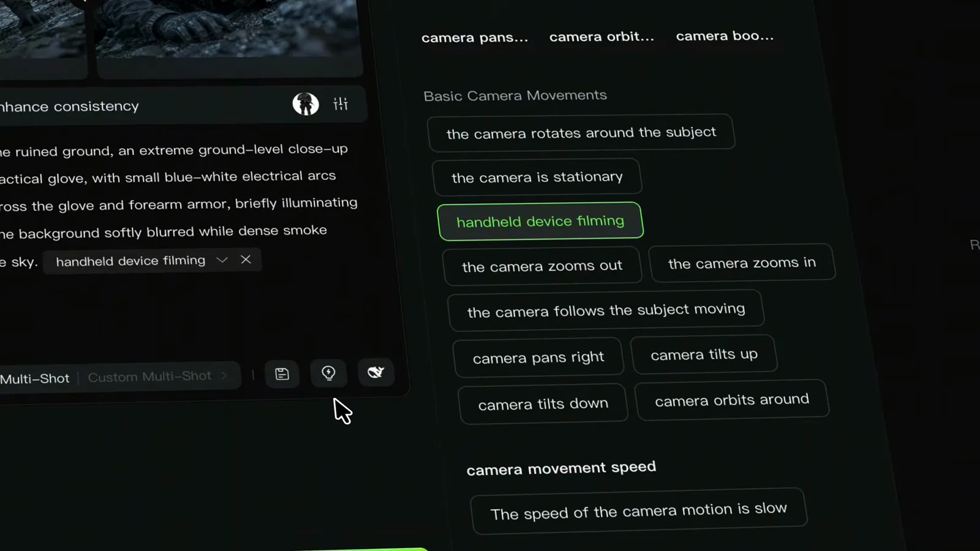Click the lightbulb inspiration icon
Image resolution: width=980 pixels, height=551 pixels.
coord(329,373)
